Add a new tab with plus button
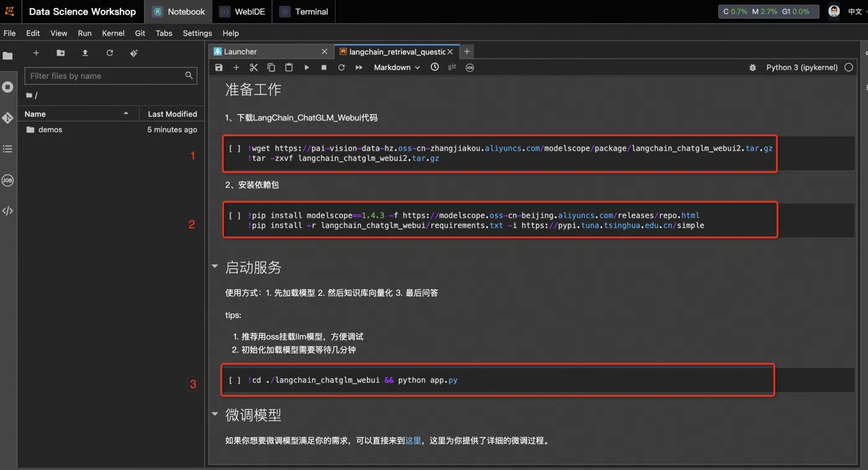The width and height of the screenshot is (868, 470). 467,51
